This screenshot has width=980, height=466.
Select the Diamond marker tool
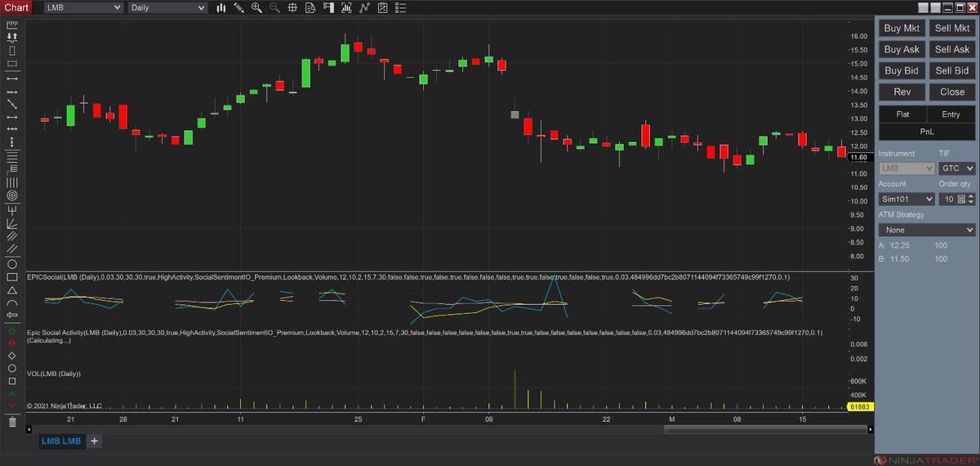pyautogui.click(x=12, y=356)
